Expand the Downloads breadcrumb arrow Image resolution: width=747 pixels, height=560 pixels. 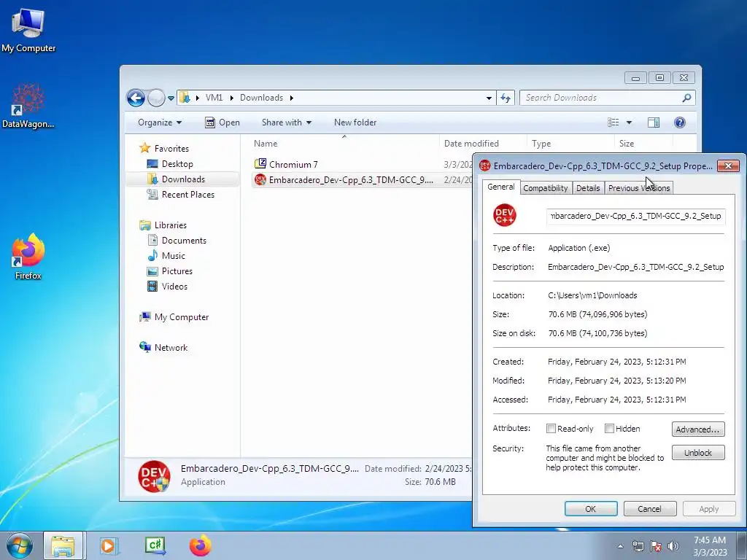pos(292,98)
